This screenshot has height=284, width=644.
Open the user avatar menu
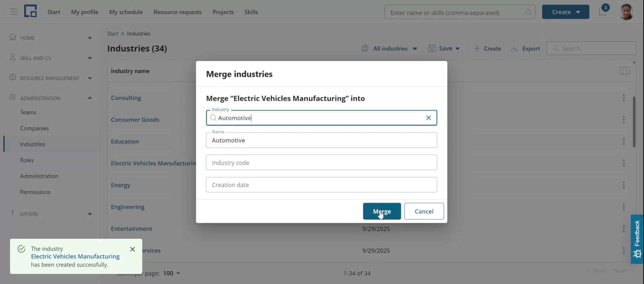pyautogui.click(x=626, y=12)
